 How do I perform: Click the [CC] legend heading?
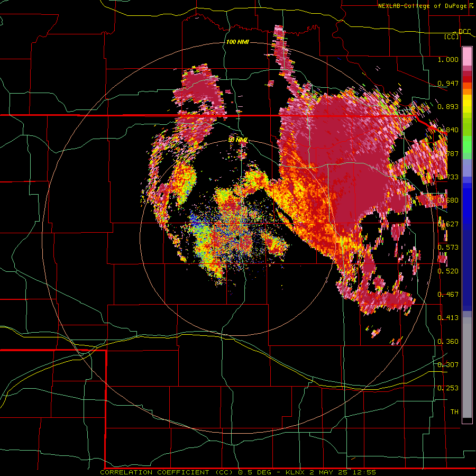point(452,36)
